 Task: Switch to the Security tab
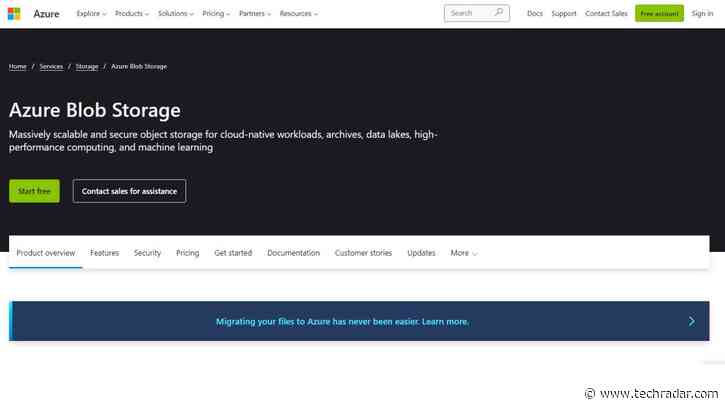coord(147,253)
